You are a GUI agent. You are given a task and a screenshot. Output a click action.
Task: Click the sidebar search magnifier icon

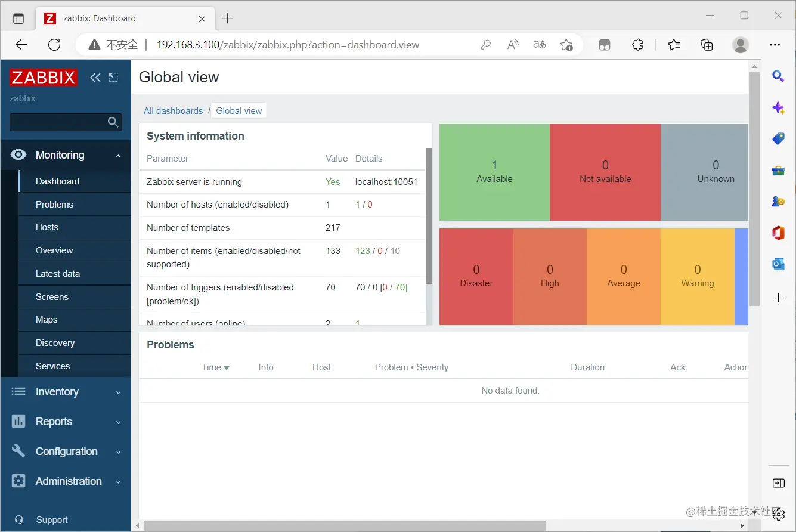coord(113,122)
